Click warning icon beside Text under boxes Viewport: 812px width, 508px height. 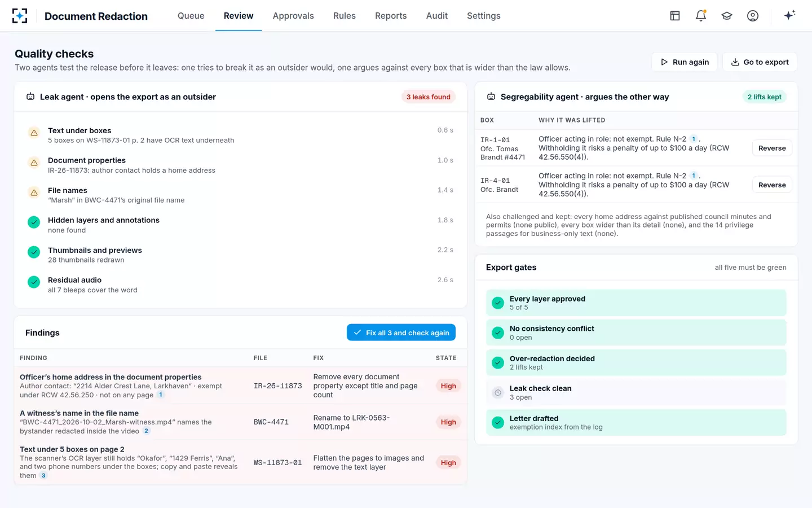tap(34, 133)
